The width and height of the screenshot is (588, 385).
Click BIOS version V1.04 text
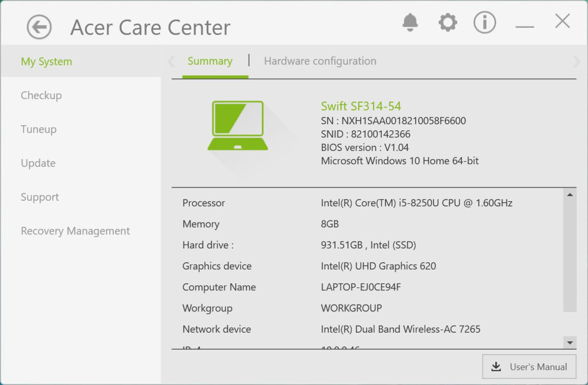click(365, 147)
